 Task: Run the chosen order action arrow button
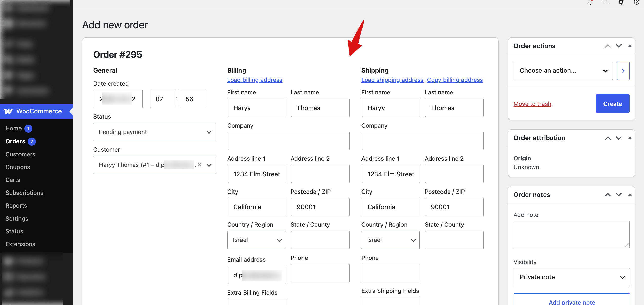tap(623, 71)
